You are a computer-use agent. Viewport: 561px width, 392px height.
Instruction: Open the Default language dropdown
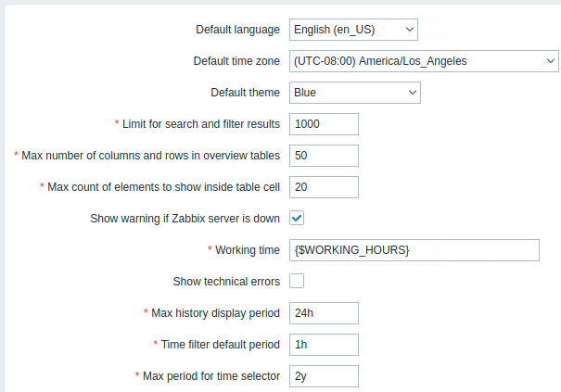point(353,30)
